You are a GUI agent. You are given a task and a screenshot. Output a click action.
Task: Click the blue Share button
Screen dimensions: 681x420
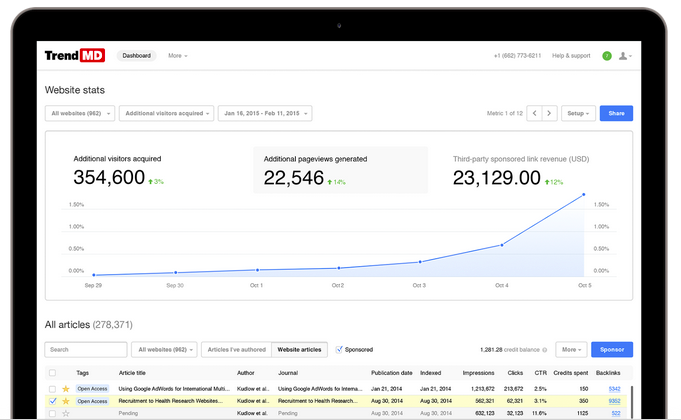(616, 114)
